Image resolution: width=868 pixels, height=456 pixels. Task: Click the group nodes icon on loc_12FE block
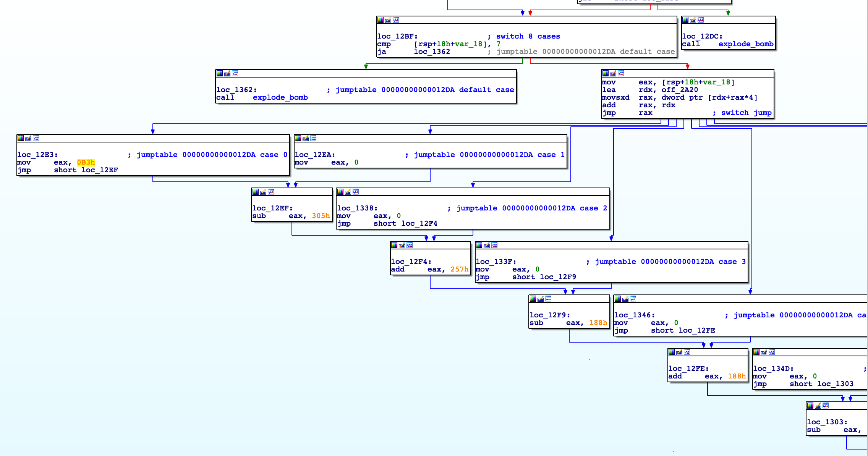coord(687,352)
